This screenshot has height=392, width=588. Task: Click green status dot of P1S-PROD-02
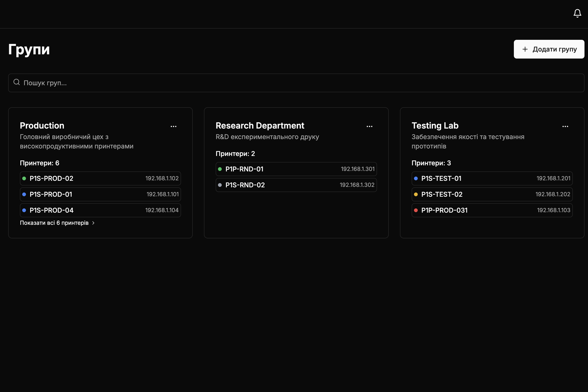24,178
